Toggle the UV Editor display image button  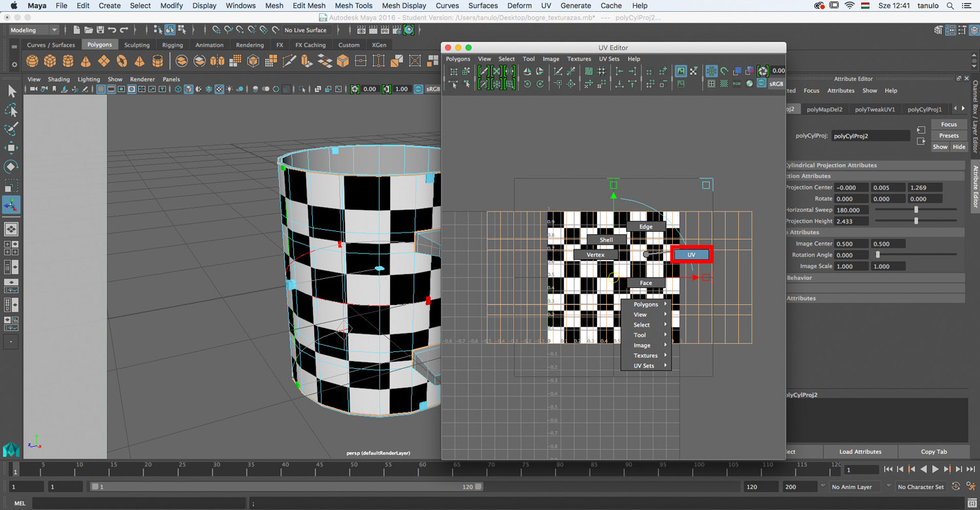pos(681,71)
